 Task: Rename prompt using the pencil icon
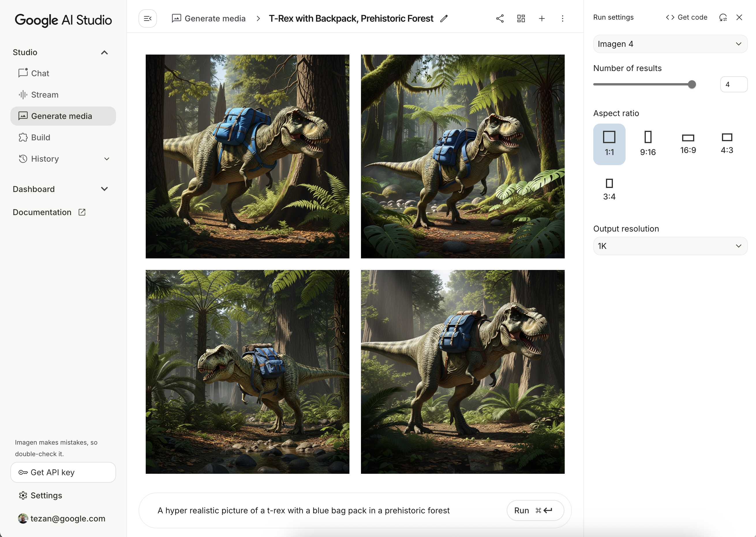click(x=444, y=19)
